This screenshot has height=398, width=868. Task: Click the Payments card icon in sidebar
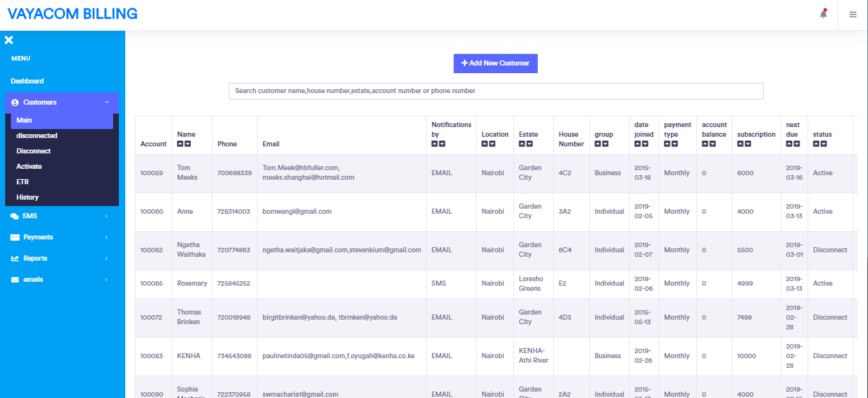coord(15,238)
